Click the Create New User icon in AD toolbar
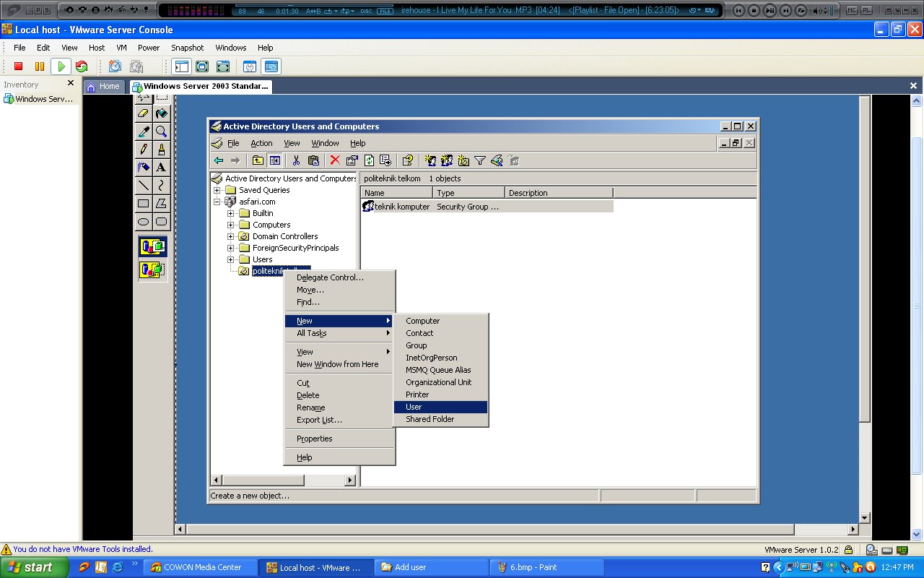924x578 pixels. 430,160
